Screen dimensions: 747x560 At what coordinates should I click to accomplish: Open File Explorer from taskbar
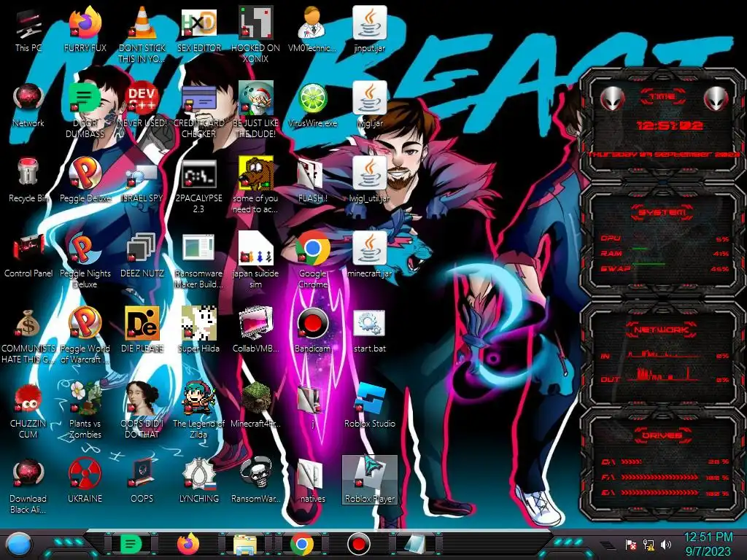pos(245,544)
